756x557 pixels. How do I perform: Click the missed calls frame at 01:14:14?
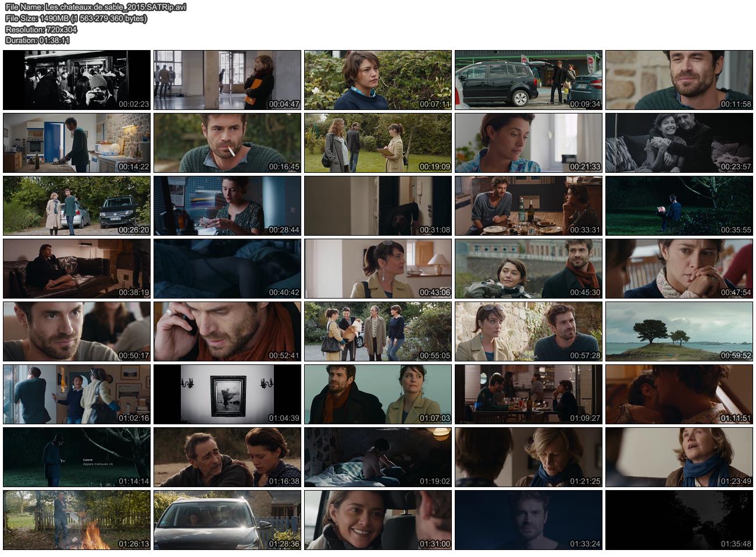coord(77,457)
